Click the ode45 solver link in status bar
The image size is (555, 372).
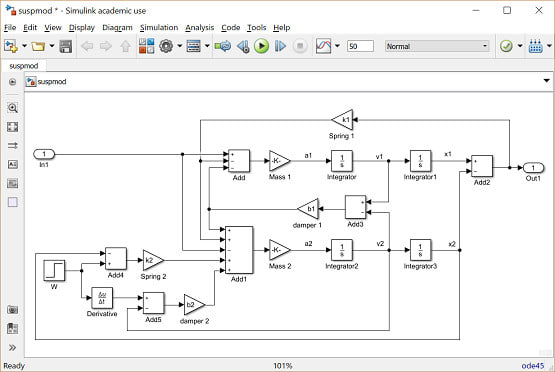pos(532,366)
